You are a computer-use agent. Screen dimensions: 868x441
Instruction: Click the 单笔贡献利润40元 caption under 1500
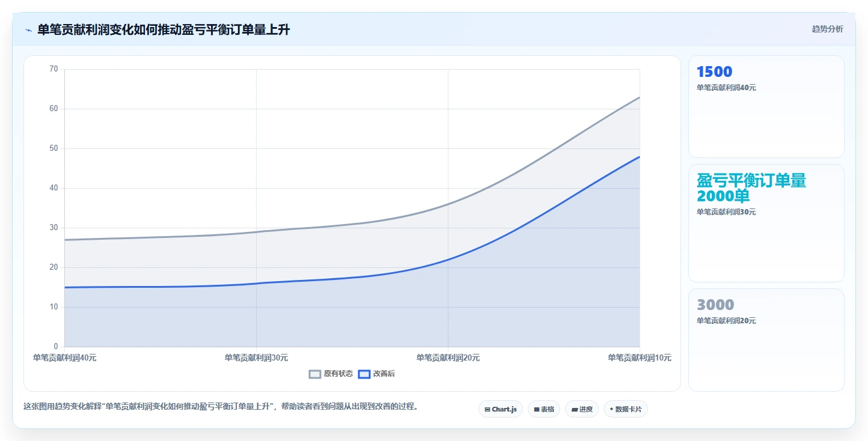click(726, 88)
